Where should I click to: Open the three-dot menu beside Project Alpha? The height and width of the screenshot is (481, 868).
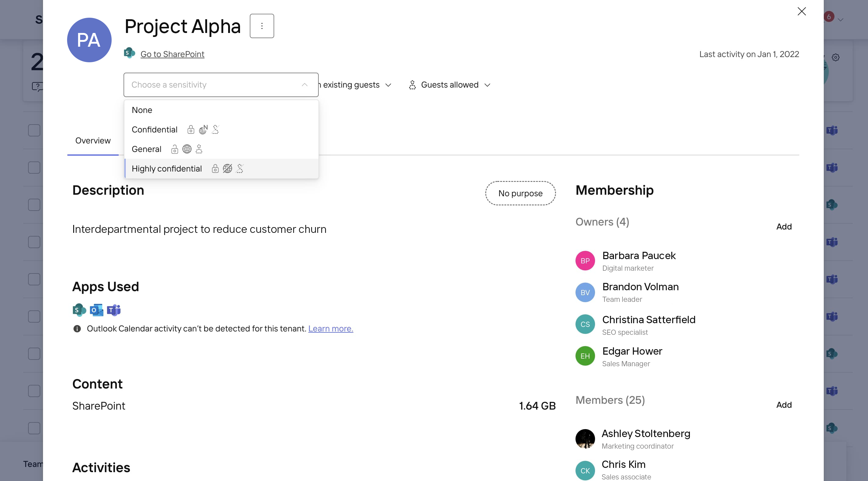click(262, 26)
